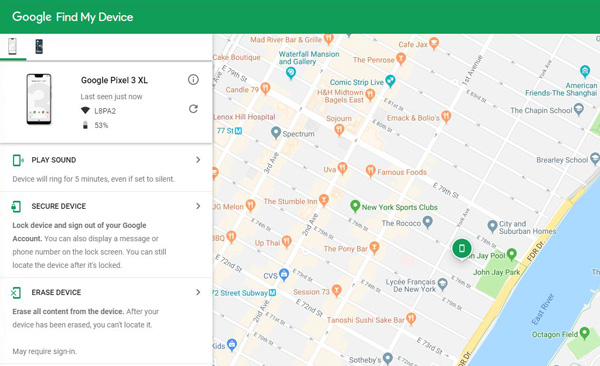Refresh the device location

tap(193, 109)
